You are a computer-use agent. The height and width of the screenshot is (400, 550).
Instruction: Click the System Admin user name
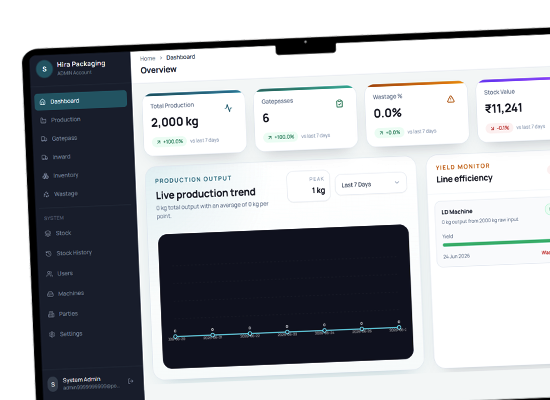82,380
